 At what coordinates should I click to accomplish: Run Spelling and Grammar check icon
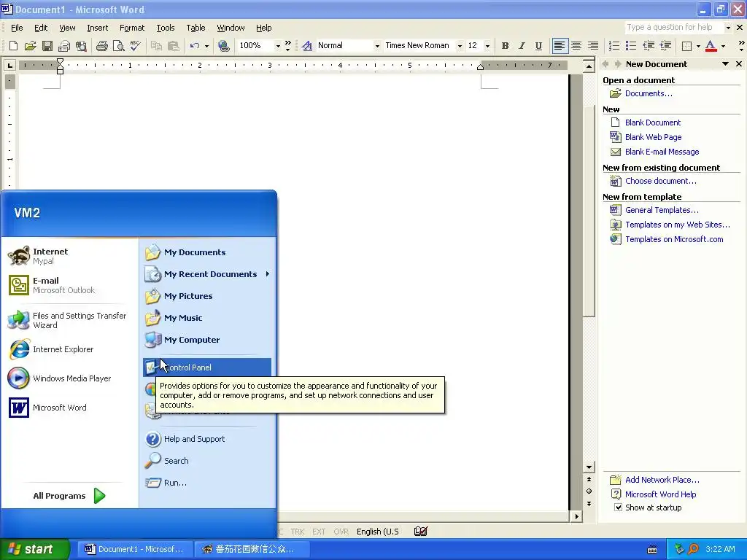coord(135,46)
